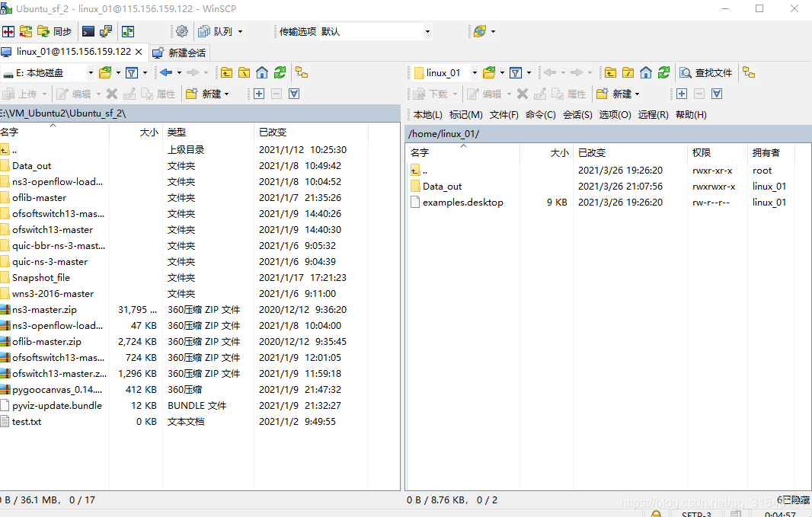Expand the remote 新建 dropdown arrow
This screenshot has height=517, width=812.
637,94
